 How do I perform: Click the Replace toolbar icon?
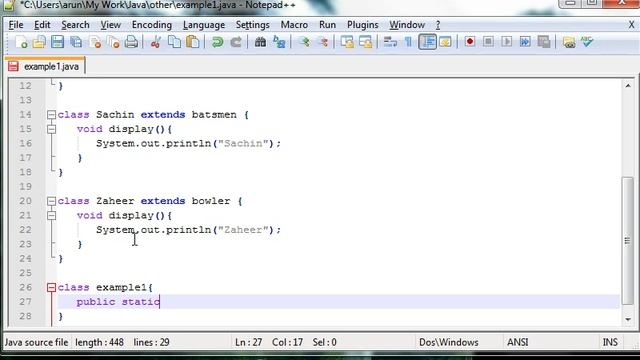pos(279,42)
